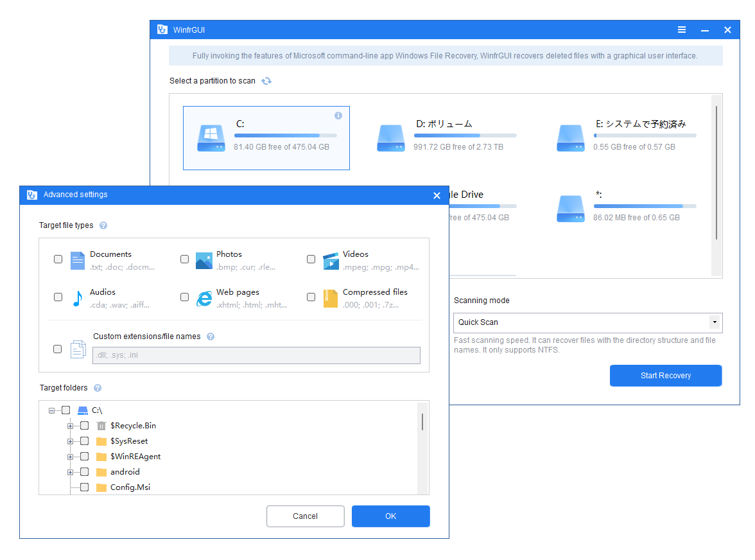Open the WinfrGUI hamburger menu
755x560 pixels.
pos(681,30)
